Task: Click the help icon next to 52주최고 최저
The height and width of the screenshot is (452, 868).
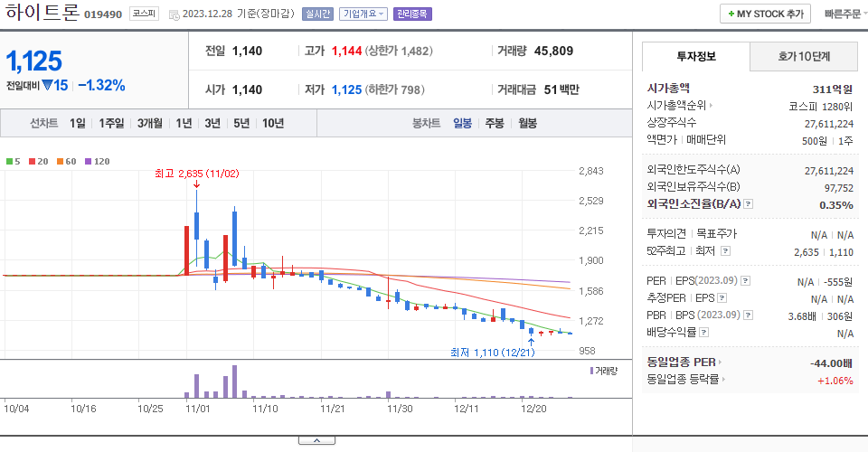Action: pos(725,251)
